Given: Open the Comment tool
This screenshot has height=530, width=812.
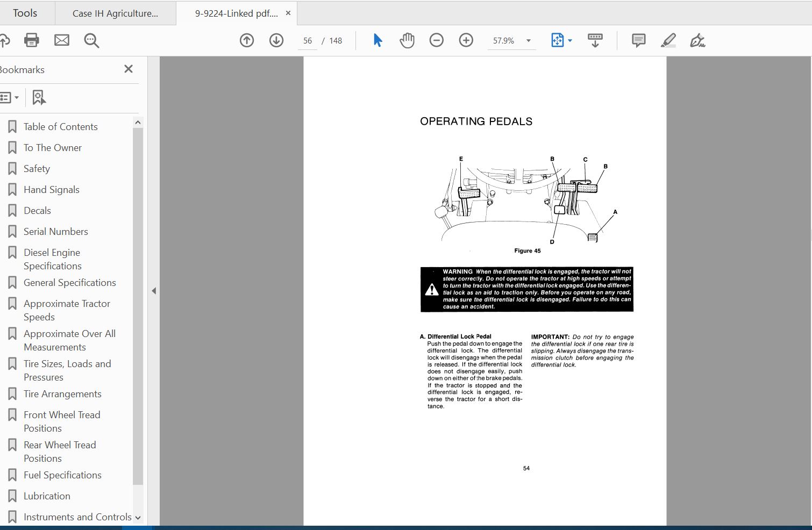Looking at the screenshot, I should click(638, 40).
